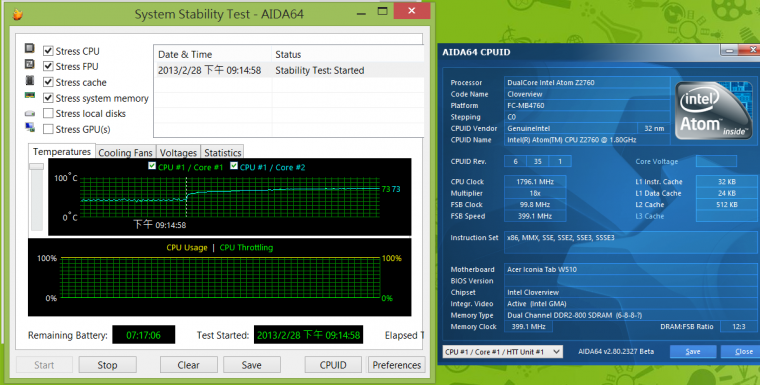Switch to the Statistics tab

222,153
